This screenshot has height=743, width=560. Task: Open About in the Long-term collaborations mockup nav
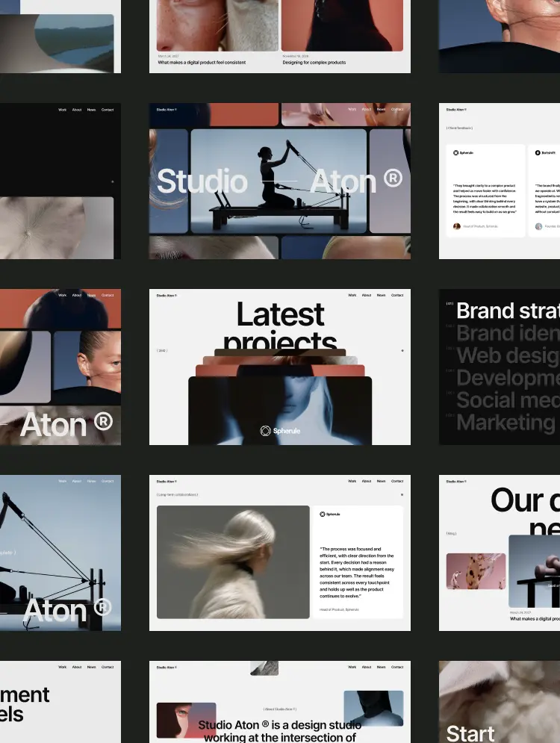click(x=367, y=481)
